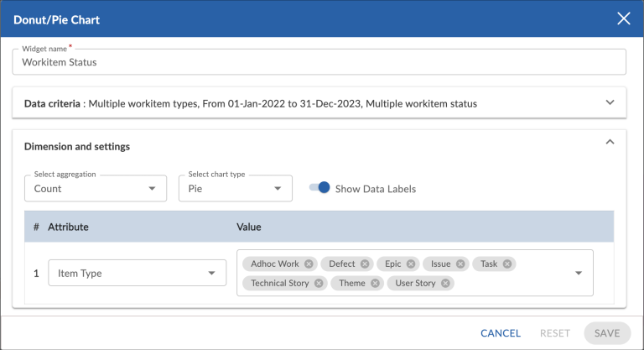
Task: Click the Value column header
Action: click(x=249, y=227)
